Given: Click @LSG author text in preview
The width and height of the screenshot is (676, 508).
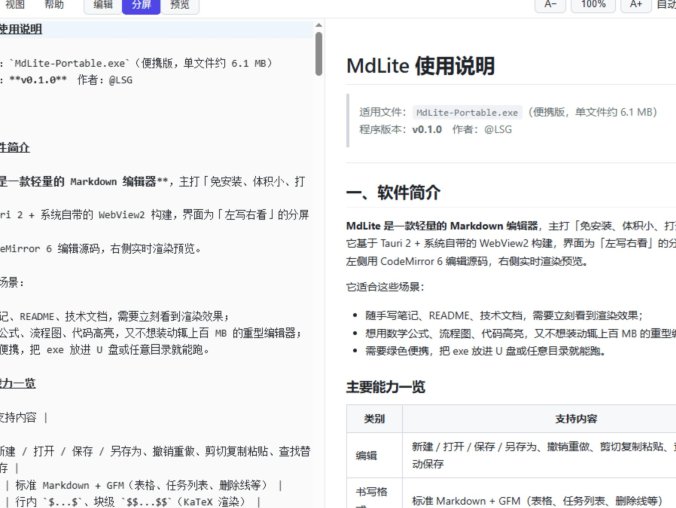Looking at the screenshot, I should (498, 129).
